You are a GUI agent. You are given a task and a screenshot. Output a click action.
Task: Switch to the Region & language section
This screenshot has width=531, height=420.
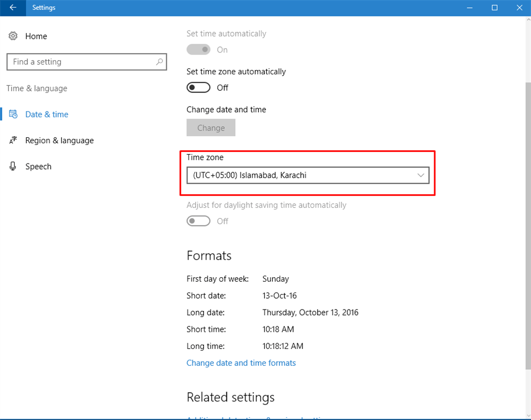click(x=59, y=140)
